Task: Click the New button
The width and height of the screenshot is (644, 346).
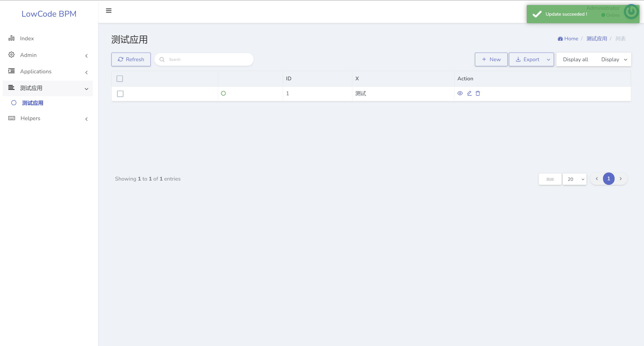Action: tap(491, 59)
